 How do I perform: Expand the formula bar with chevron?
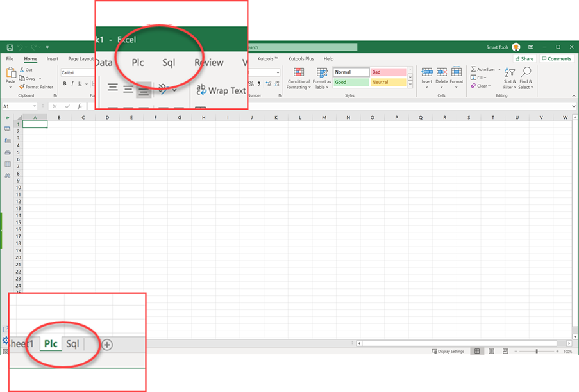pos(573,106)
